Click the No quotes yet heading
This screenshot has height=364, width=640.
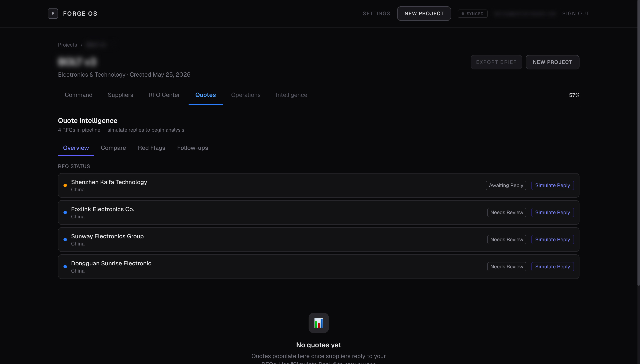tap(319, 345)
